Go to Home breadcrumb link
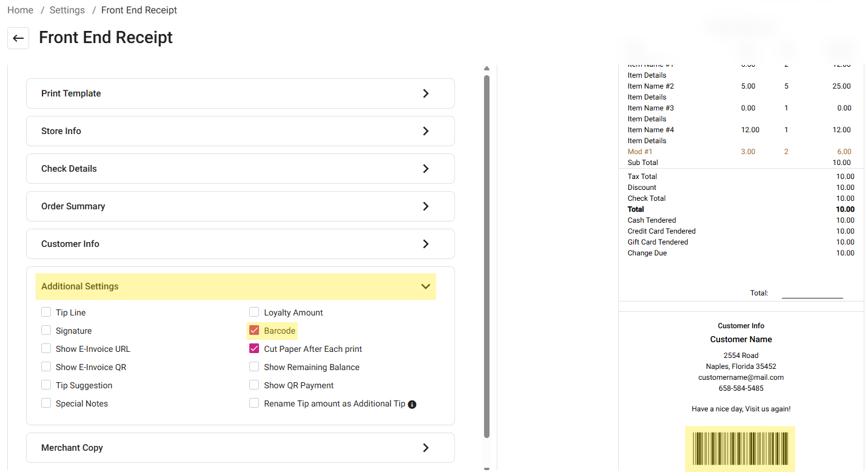The image size is (868, 472). tap(20, 10)
